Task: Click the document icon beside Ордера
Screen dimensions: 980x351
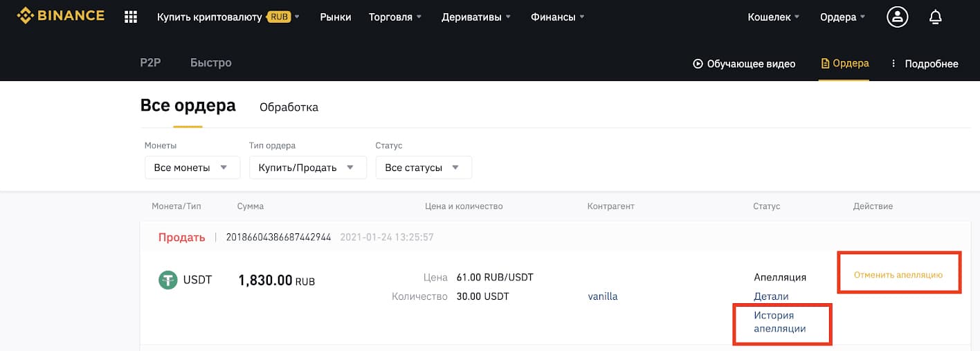Action: coord(824,64)
